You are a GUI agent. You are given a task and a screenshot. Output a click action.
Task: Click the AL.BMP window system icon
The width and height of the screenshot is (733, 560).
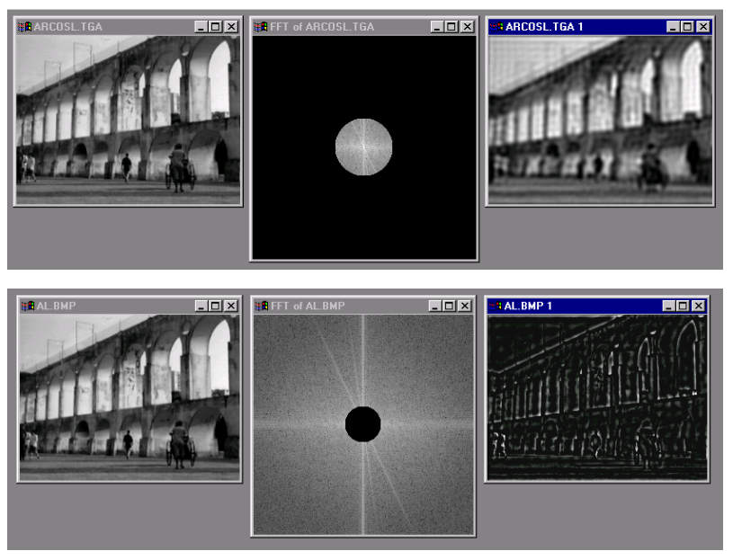pyautogui.click(x=28, y=306)
